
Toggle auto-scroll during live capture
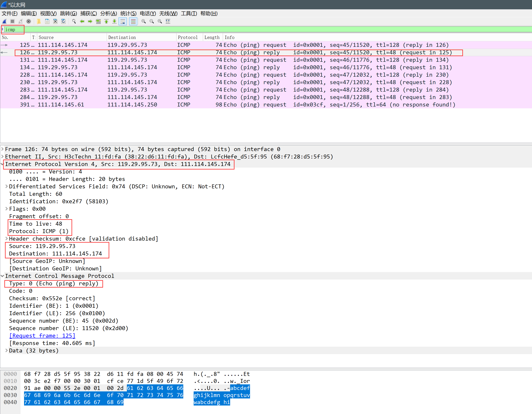click(x=123, y=21)
